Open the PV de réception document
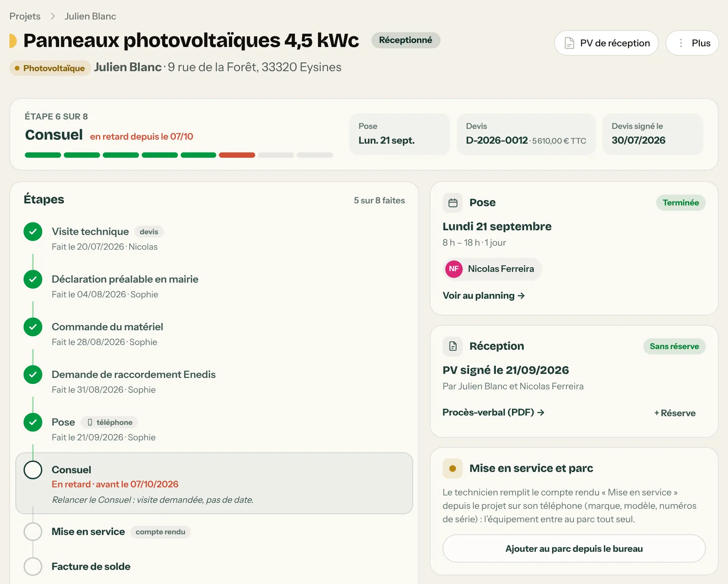This screenshot has width=728, height=584. pyautogui.click(x=606, y=43)
